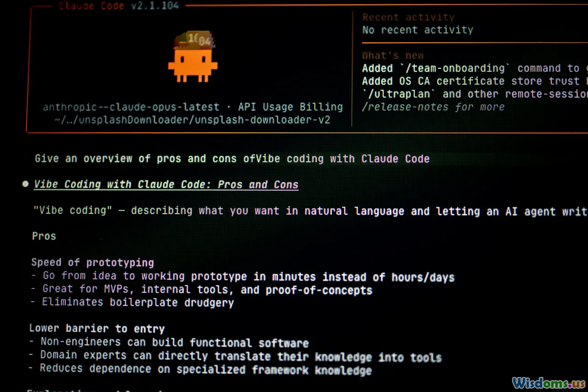Viewport: 588px width, 392px height.
Task: Click the 'anthropic--claude-opus-latest' model line
Action: tap(193, 107)
